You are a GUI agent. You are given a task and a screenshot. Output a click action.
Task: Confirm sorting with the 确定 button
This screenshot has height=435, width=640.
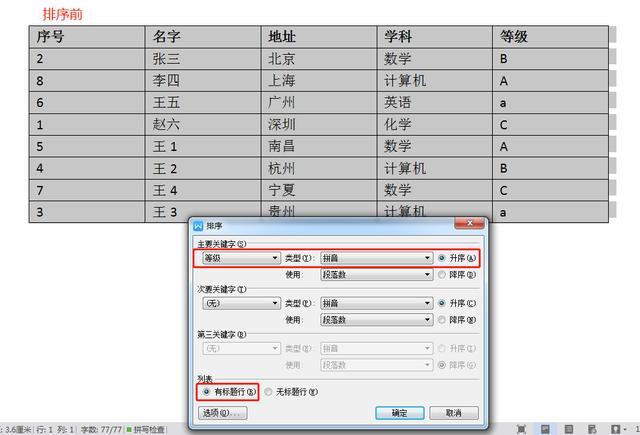[400, 413]
